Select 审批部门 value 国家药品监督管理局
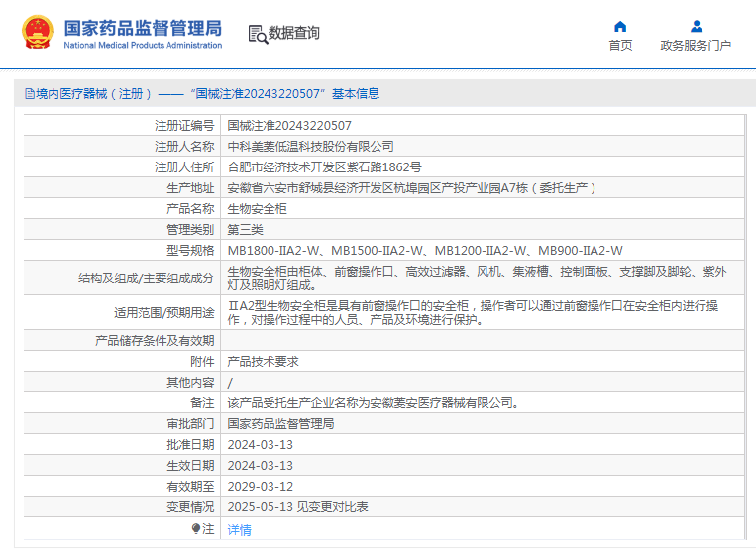Image resolution: width=756 pixels, height=555 pixels. pos(280,424)
